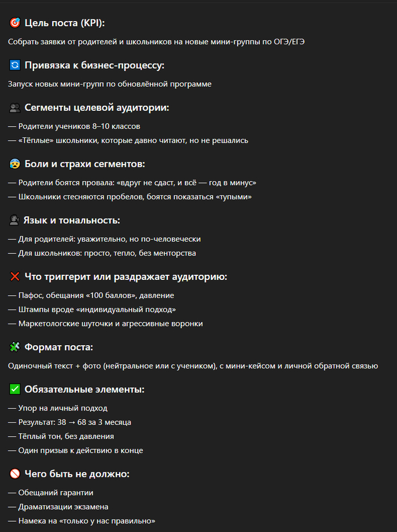Screen dimensions: 397x532
Task: Click the green checkmark emoji beside «Обязательные элементы»
Action: 15,389
